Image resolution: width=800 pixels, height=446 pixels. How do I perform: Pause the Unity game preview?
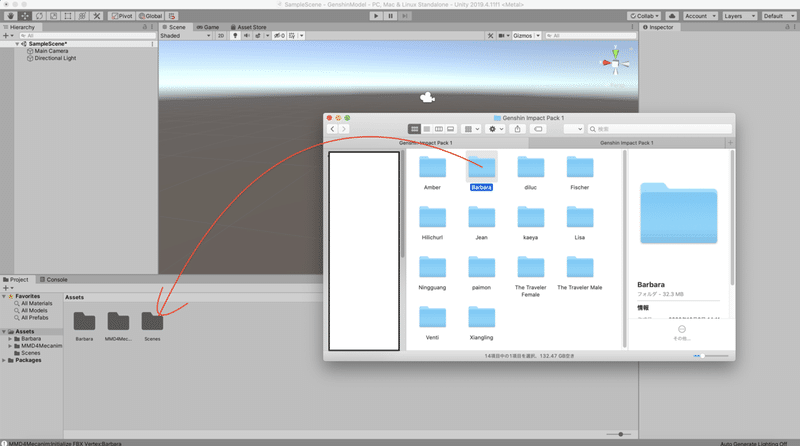[390, 16]
